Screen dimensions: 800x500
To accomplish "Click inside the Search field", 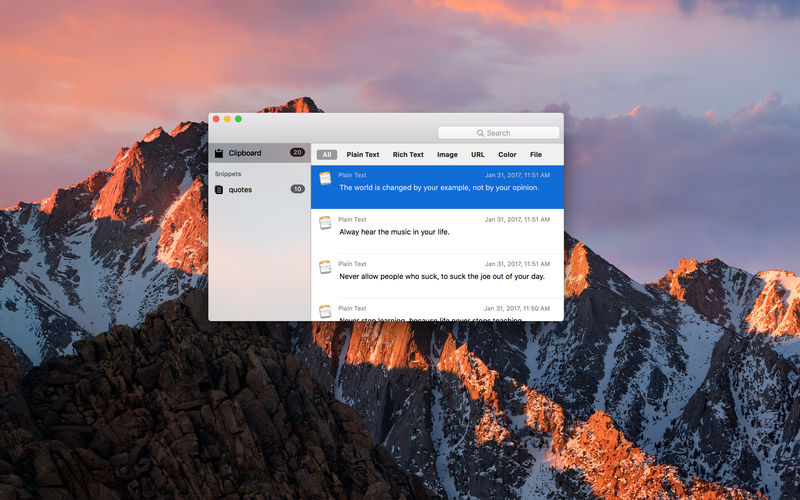I will click(x=510, y=133).
